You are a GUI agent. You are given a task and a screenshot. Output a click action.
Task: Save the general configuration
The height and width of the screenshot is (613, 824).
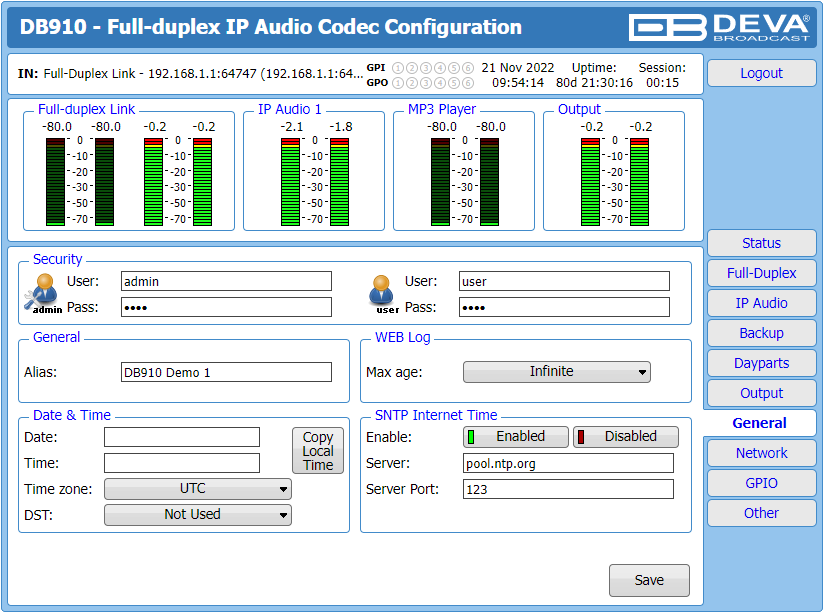649,580
